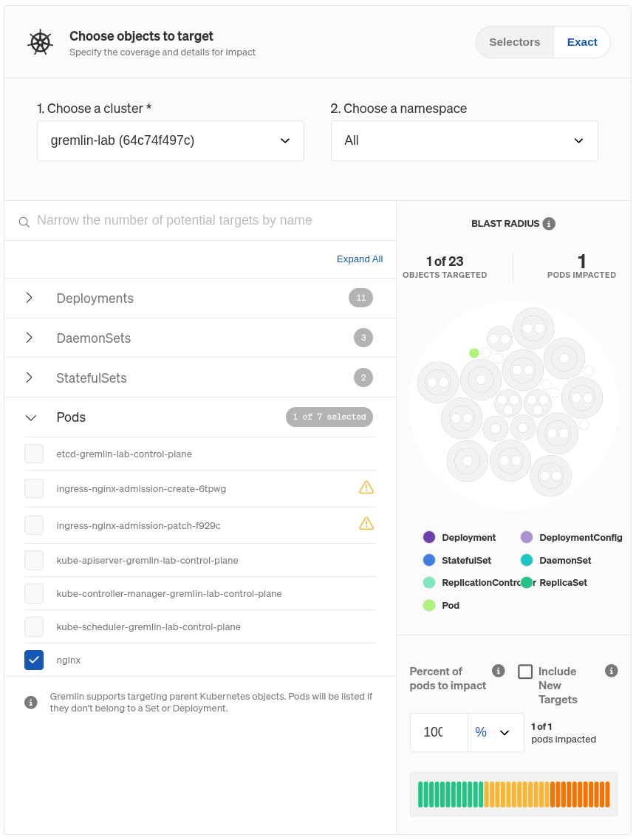Check kube-controller-manager-gremlin-lab-control-plane pod
The image size is (636, 840).
tap(34, 593)
